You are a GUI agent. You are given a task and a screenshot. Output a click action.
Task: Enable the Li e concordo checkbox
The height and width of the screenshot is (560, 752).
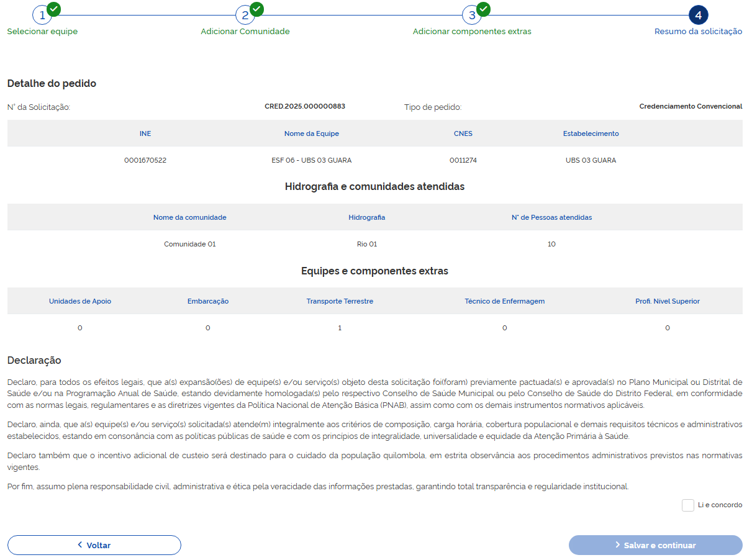(x=687, y=505)
